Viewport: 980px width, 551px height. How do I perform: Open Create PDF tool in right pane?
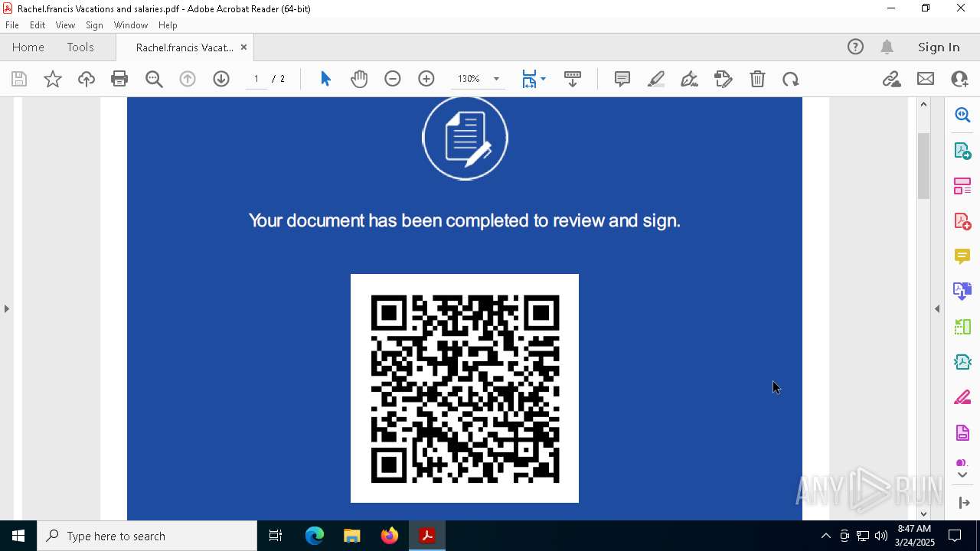point(962,221)
